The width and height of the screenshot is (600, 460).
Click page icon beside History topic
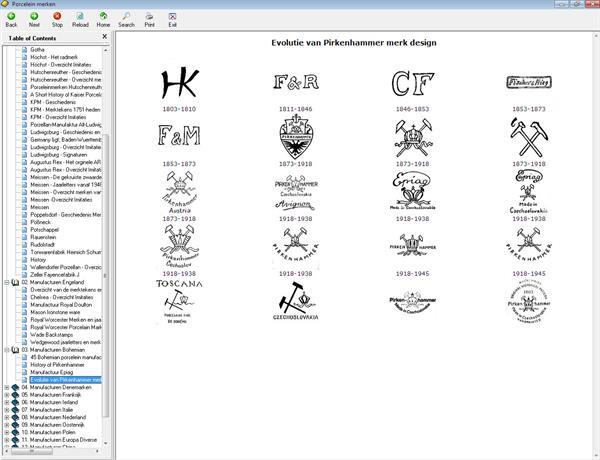coord(24,260)
